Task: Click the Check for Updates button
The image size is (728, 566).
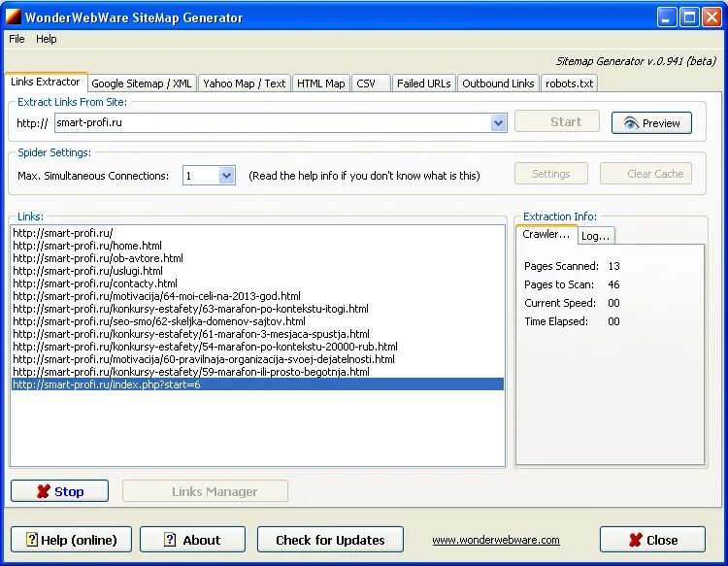Action: click(330, 540)
